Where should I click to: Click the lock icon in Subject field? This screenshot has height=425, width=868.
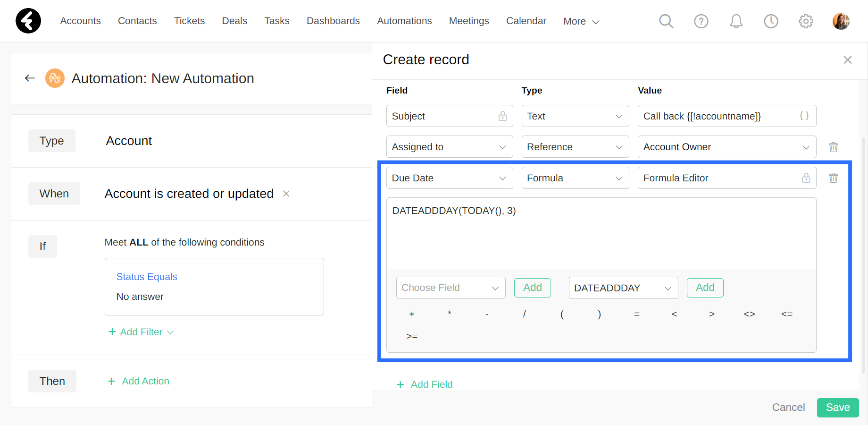(x=502, y=116)
